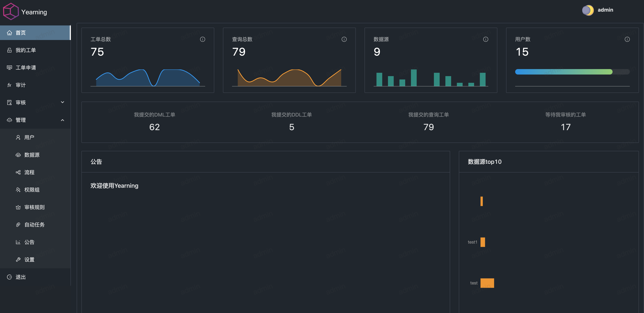Click info icon on 用户数 card

click(x=627, y=39)
